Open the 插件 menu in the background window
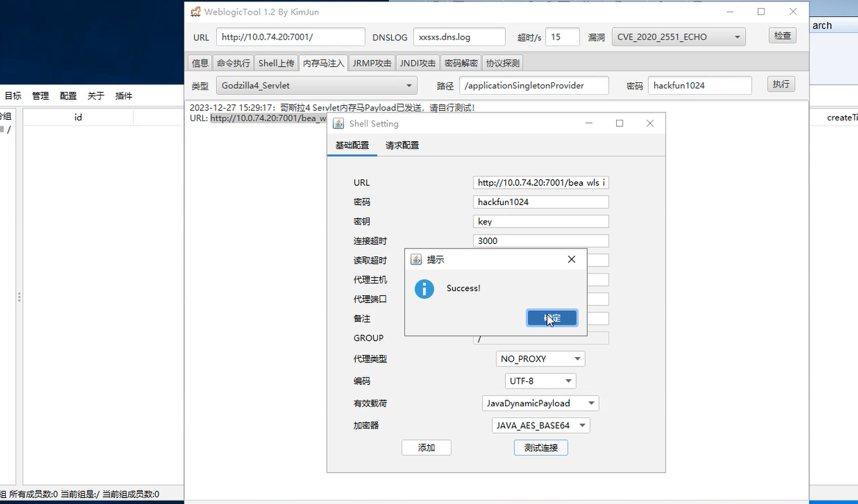858x504 pixels. [x=124, y=96]
